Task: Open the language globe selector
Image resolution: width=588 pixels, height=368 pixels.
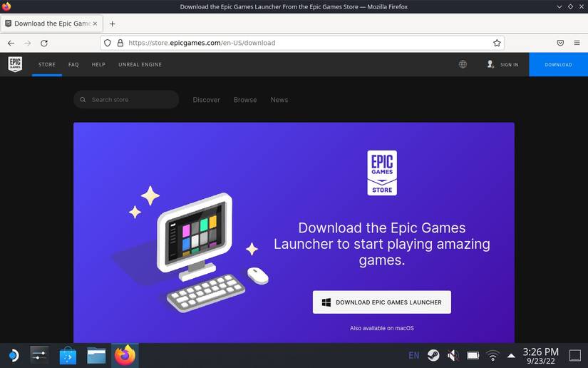Action: pyautogui.click(x=463, y=64)
